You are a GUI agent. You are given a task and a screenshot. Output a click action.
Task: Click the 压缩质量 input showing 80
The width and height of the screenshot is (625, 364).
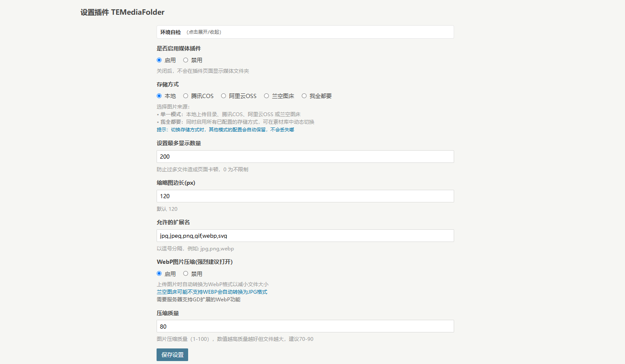305,326
